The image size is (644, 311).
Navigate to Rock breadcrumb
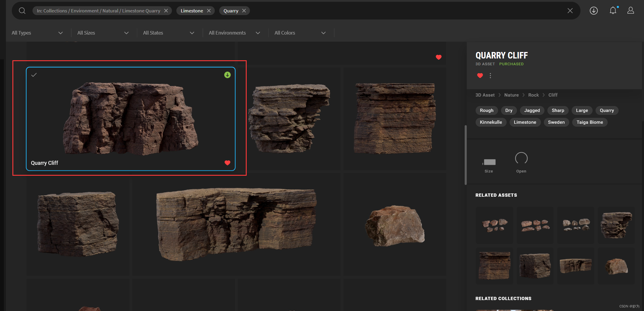(x=533, y=95)
